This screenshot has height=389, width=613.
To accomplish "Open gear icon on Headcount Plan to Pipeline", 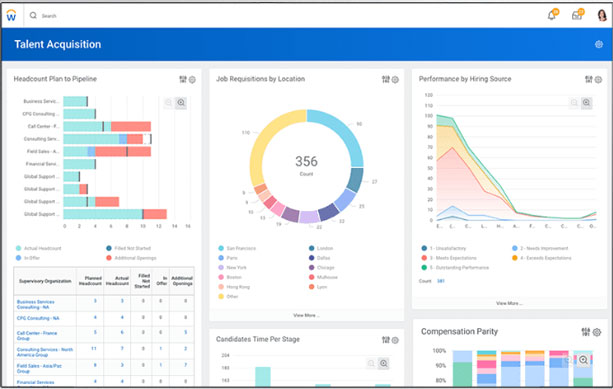I will coord(192,80).
